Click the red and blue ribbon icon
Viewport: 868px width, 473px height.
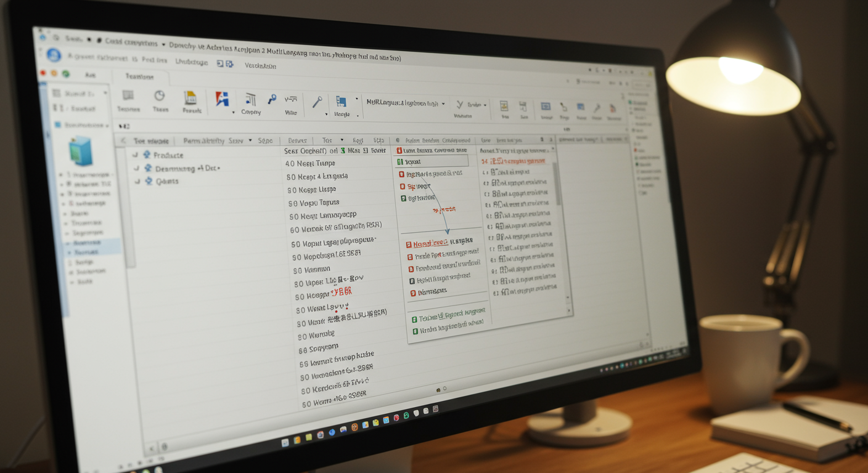[x=222, y=99]
